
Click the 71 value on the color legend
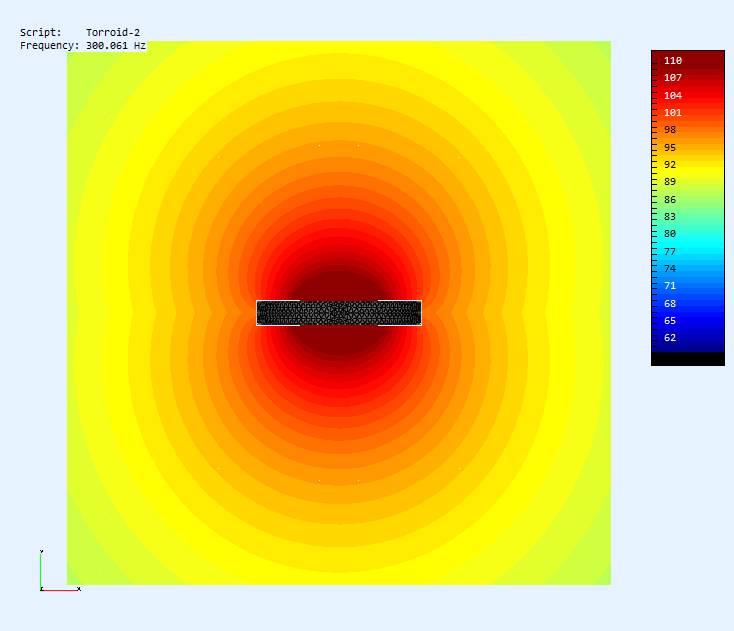pyautogui.click(x=670, y=286)
